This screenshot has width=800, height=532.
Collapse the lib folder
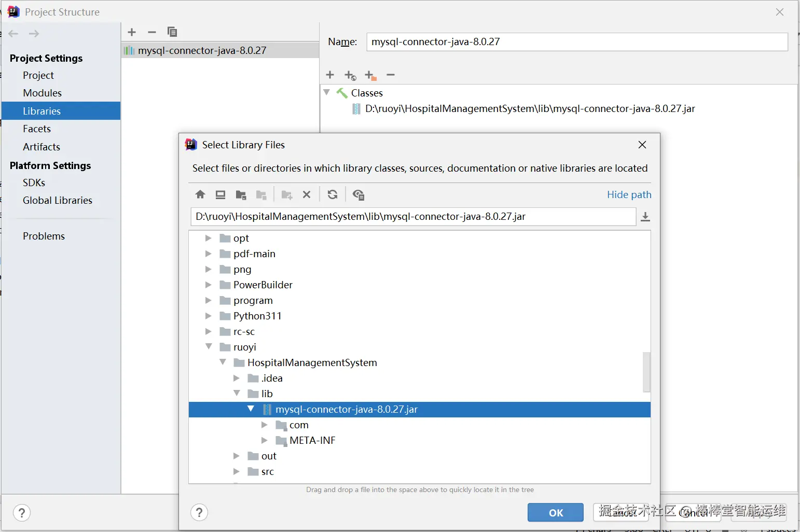click(237, 393)
